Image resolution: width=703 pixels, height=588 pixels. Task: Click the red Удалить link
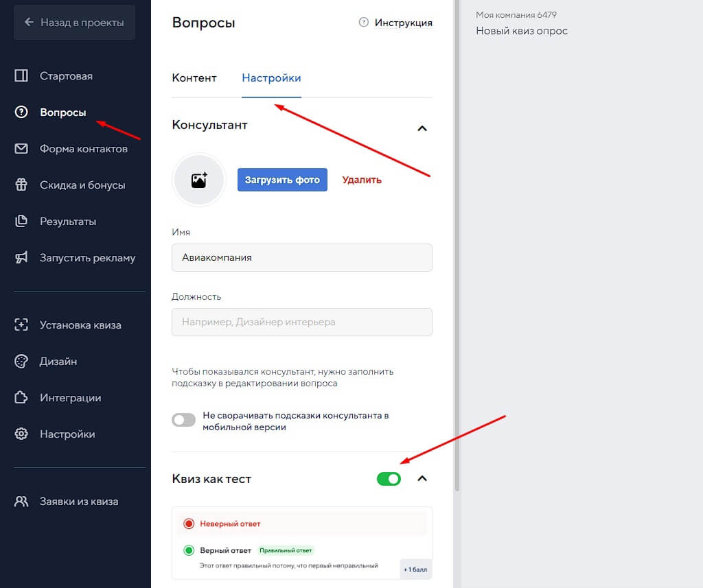[x=362, y=180]
